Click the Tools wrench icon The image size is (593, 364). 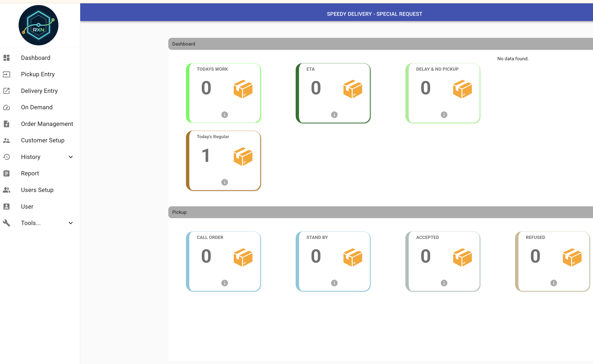(6, 223)
